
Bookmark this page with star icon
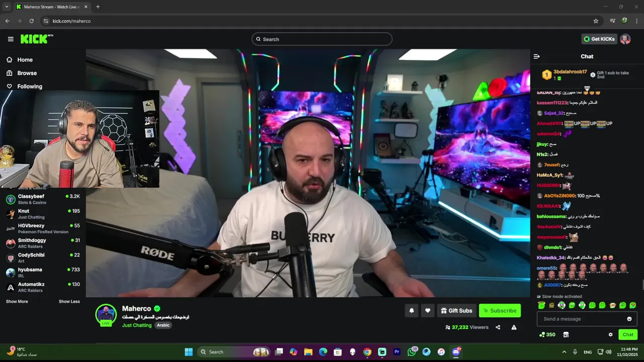(x=596, y=21)
